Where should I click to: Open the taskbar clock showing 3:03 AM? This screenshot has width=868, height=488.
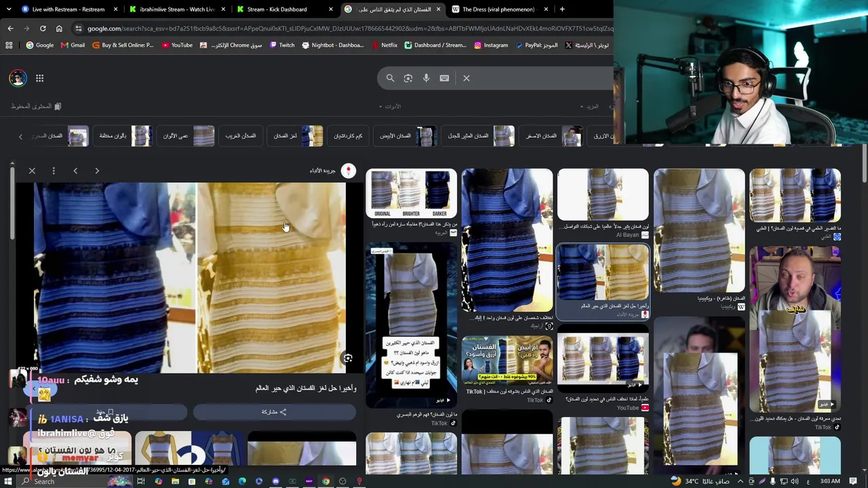830,481
